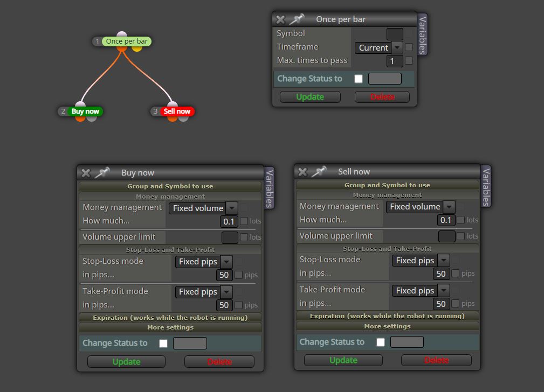Click Delete in Once per bar panel

click(x=382, y=97)
